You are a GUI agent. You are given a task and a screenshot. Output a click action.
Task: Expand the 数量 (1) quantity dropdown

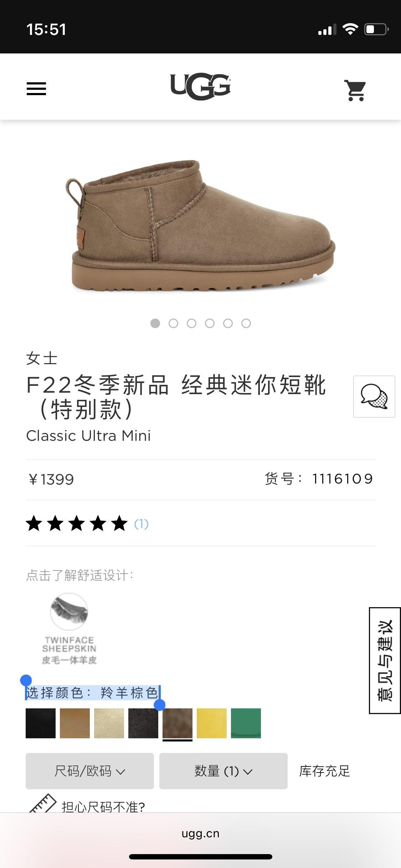point(223,771)
